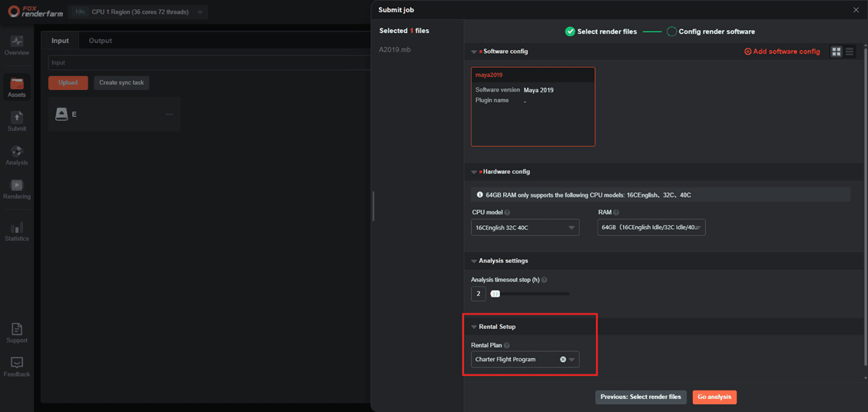868x412 pixels.
Task: Switch to the Input tab
Action: pyautogui.click(x=60, y=41)
